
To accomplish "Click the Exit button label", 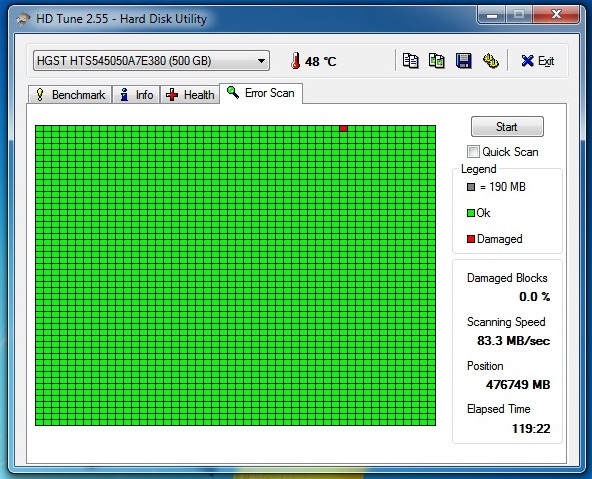I will pos(546,61).
